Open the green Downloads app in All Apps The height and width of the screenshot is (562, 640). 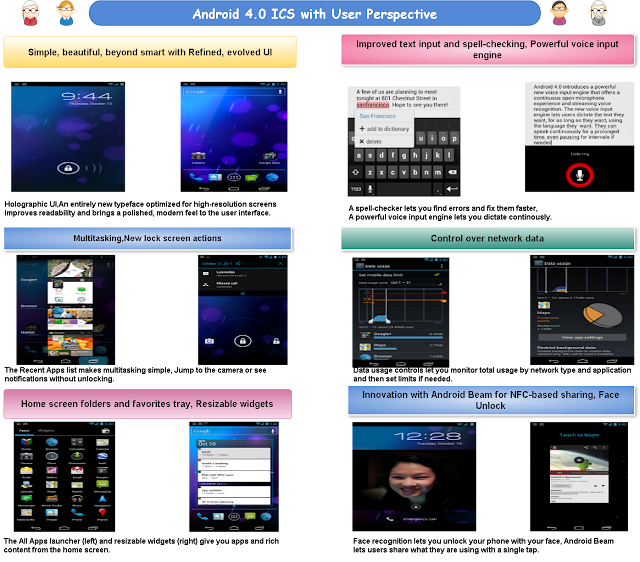pos(77,456)
